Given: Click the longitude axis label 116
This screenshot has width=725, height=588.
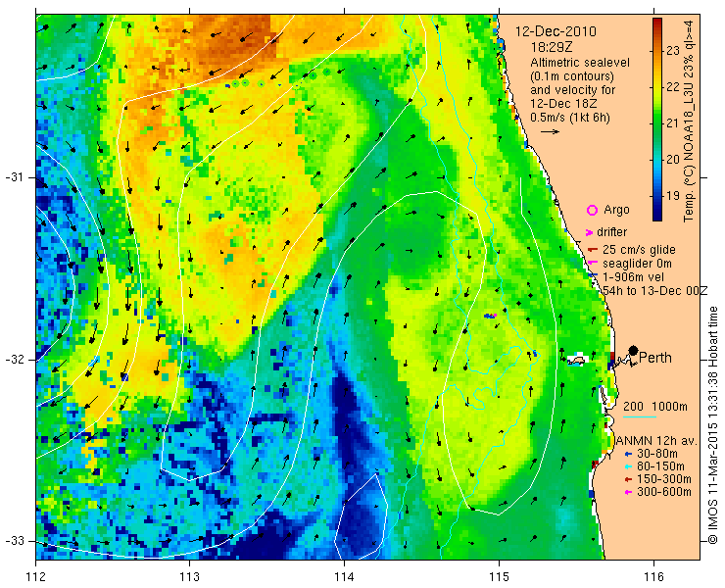Looking at the screenshot, I should (653, 577).
